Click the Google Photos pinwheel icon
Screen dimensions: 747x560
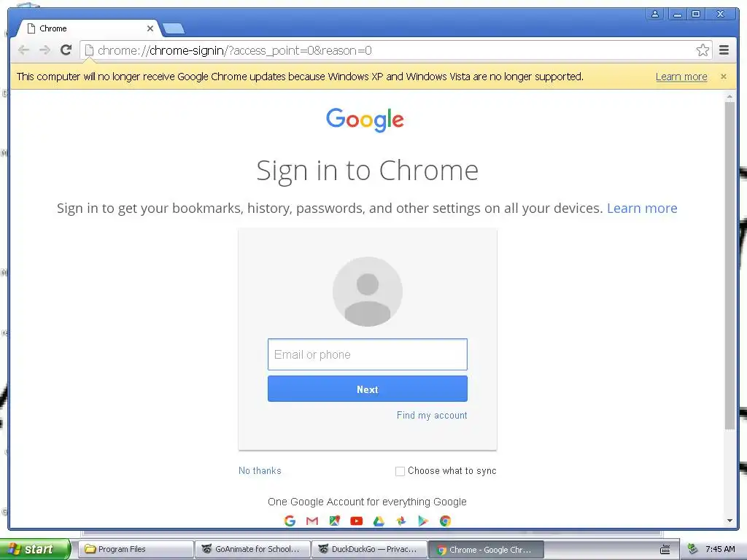[x=401, y=521]
